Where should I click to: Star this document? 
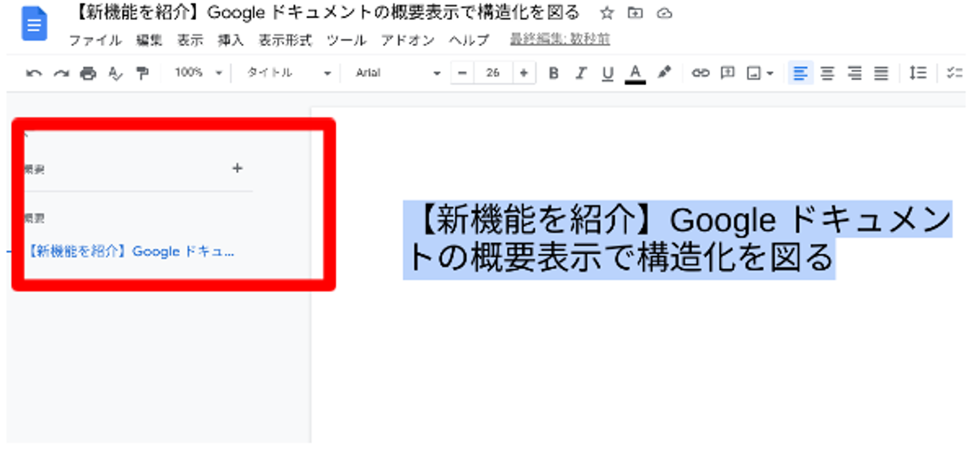pyautogui.click(x=607, y=12)
